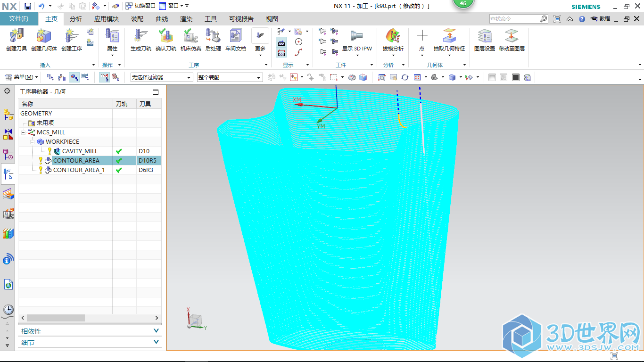Switch to the Curve (曲线) tab
Viewport: 644px width, 362px height.
coord(162,19)
